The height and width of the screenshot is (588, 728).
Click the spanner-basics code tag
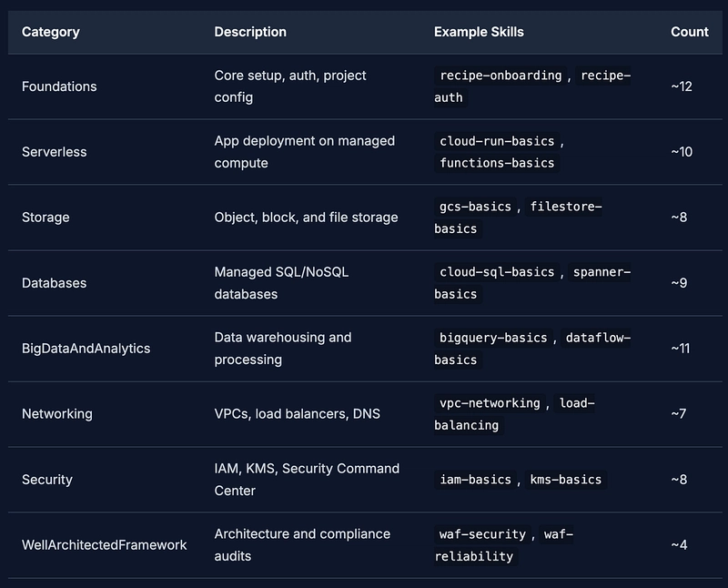tap(600, 272)
